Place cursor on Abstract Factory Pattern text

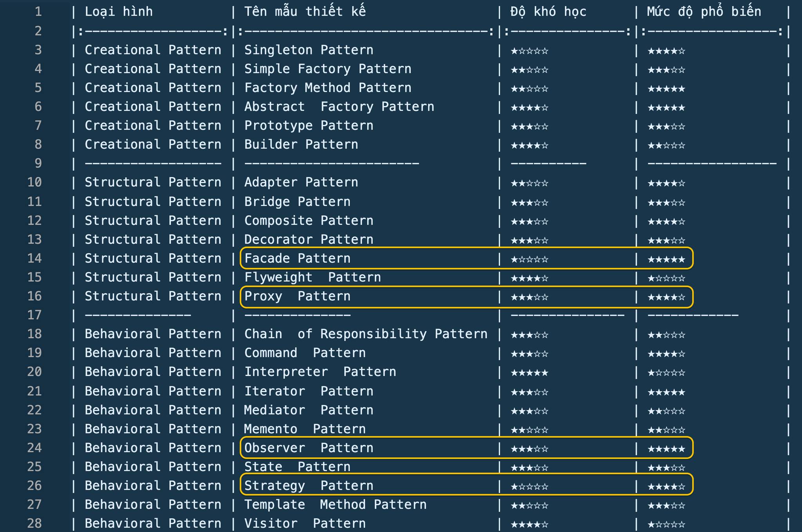[339, 107]
